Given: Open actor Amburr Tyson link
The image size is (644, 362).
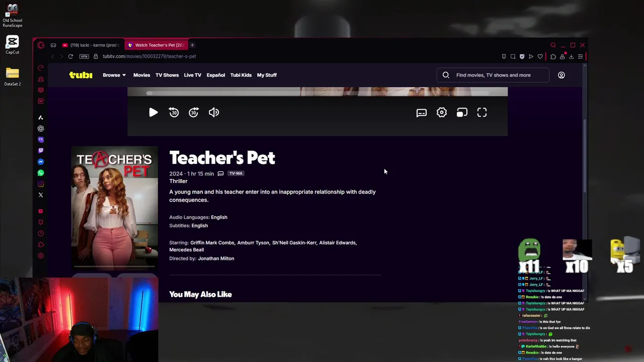Looking at the screenshot, I should point(253,242).
